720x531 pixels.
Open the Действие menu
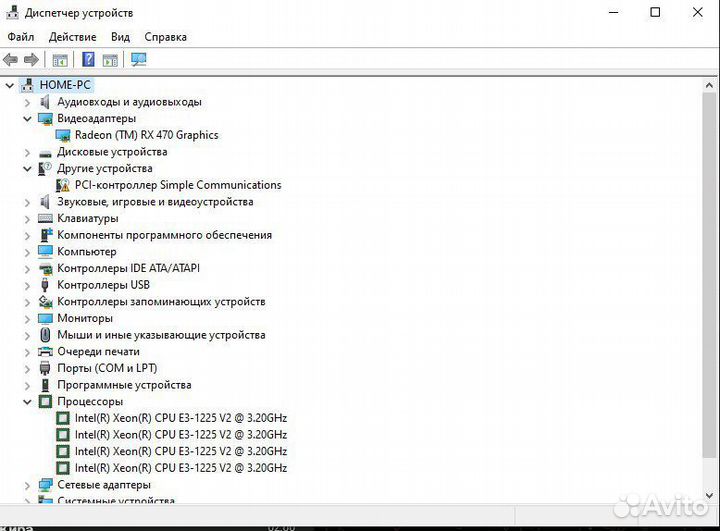tap(72, 37)
